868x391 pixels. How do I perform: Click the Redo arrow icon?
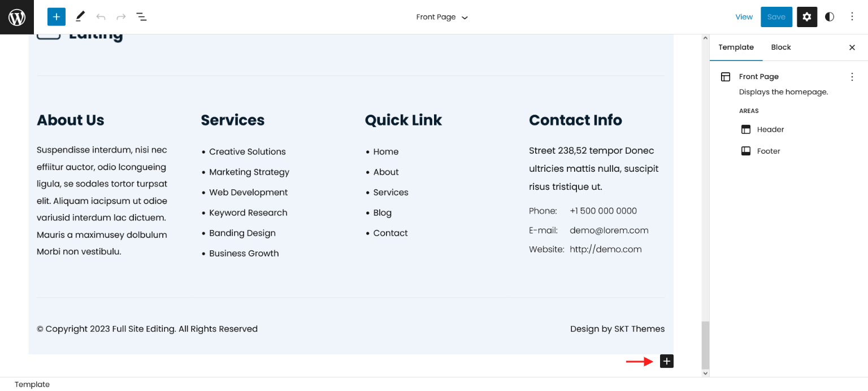pos(121,17)
